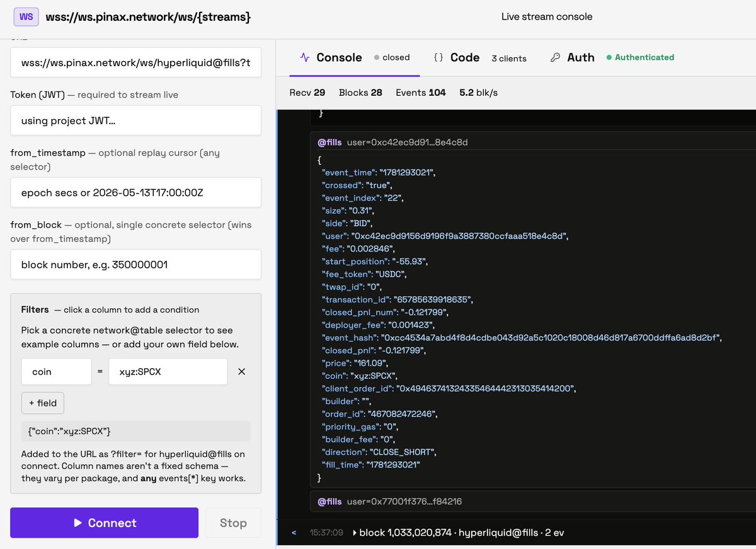
Task: Click the blue less-than arrow in the log row
Action: (294, 533)
